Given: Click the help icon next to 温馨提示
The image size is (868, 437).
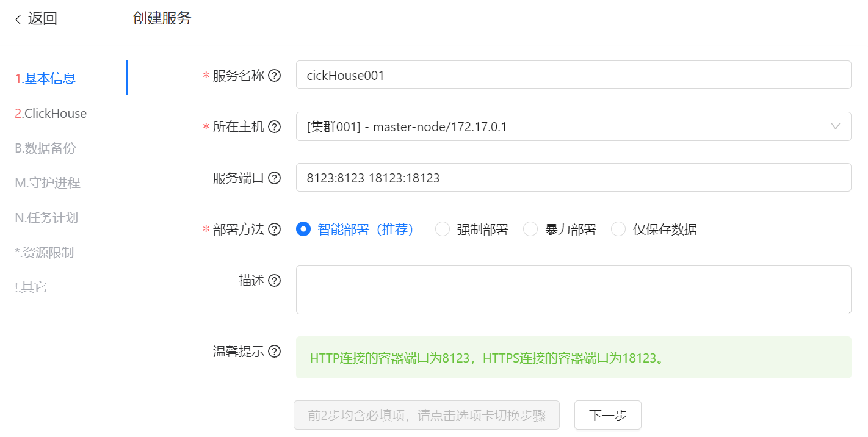Looking at the screenshot, I should [275, 352].
